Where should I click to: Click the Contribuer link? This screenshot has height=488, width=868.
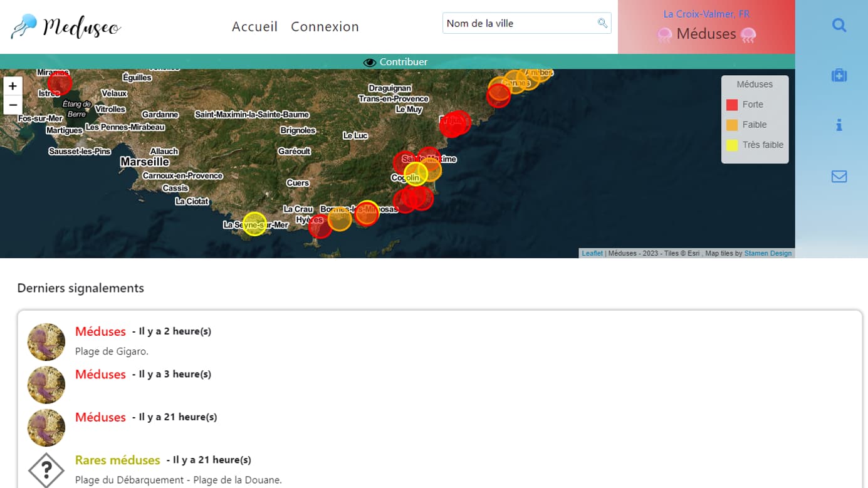tap(403, 62)
